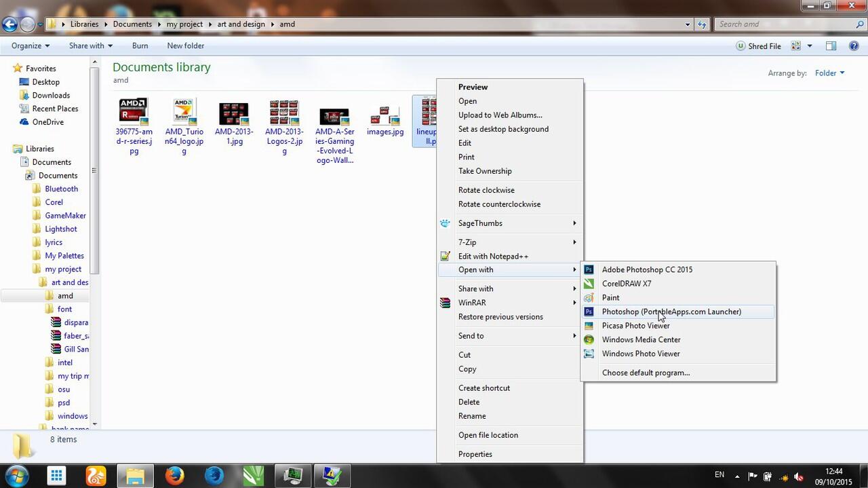The width and height of the screenshot is (868, 488).
Task: Click Upload to Web Albums...
Action: 510,115
